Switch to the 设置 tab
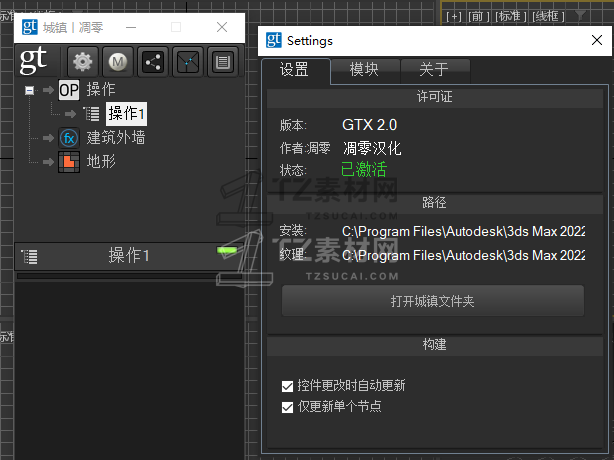The width and height of the screenshot is (614, 460). click(x=294, y=70)
